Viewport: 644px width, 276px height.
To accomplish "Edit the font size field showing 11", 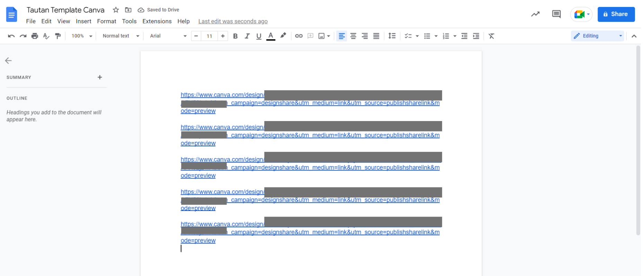I will (209, 36).
